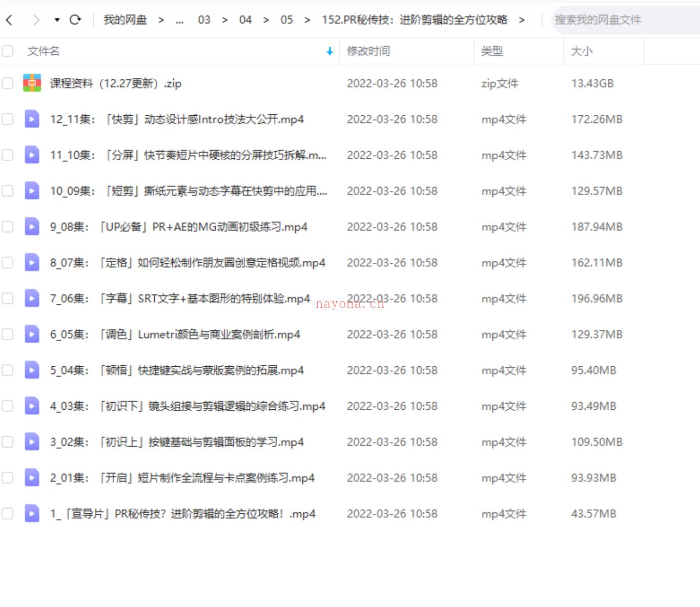Check the box for 9_08集 video
The height and width of the screenshot is (607, 700).
pyautogui.click(x=7, y=226)
